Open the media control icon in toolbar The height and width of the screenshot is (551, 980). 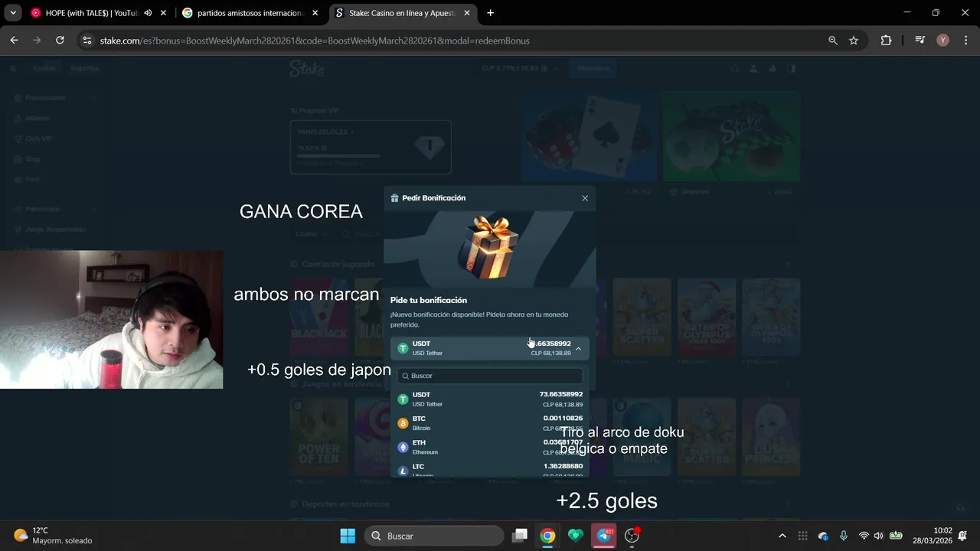920,41
